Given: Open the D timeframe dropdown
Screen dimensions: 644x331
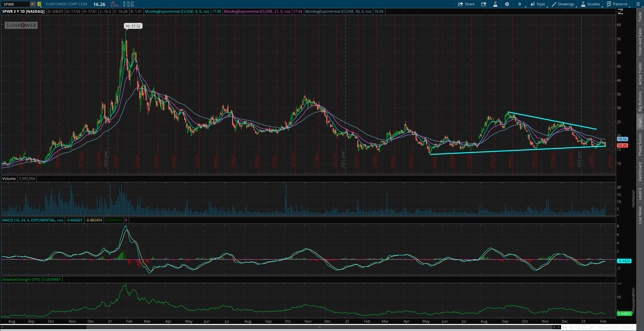Looking at the screenshot, I should pos(520,4).
